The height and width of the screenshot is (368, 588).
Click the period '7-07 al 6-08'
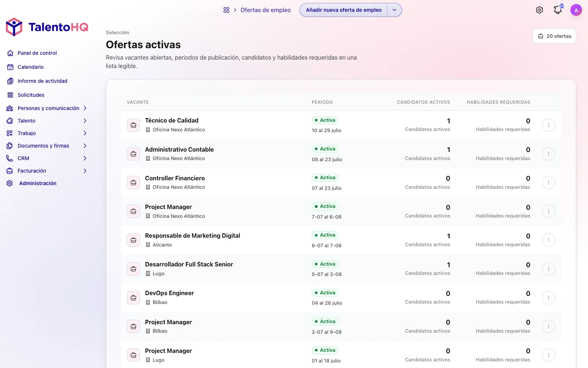coord(327,217)
